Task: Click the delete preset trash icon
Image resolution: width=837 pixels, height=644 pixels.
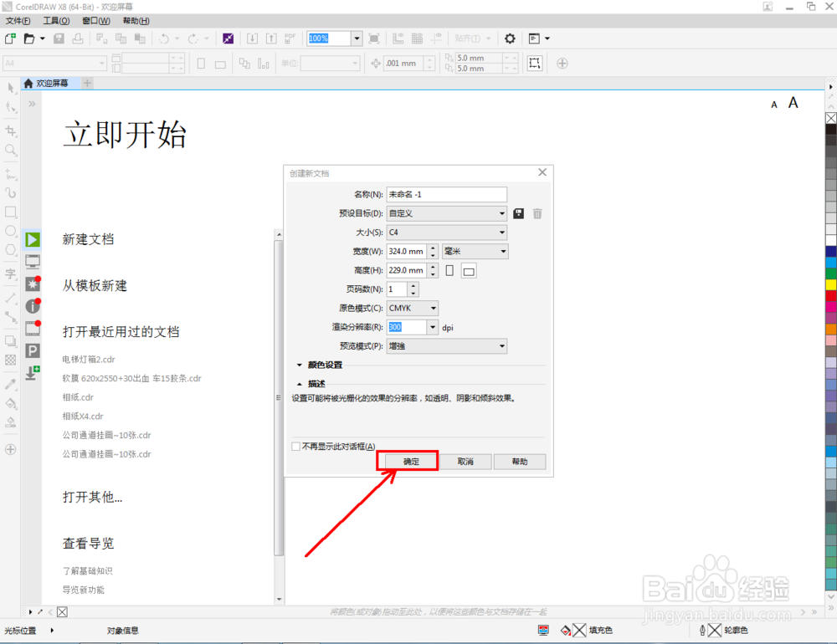Action: pyautogui.click(x=537, y=213)
